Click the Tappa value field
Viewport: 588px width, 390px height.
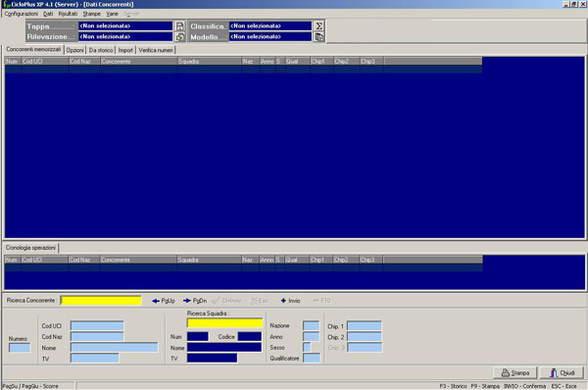point(125,25)
